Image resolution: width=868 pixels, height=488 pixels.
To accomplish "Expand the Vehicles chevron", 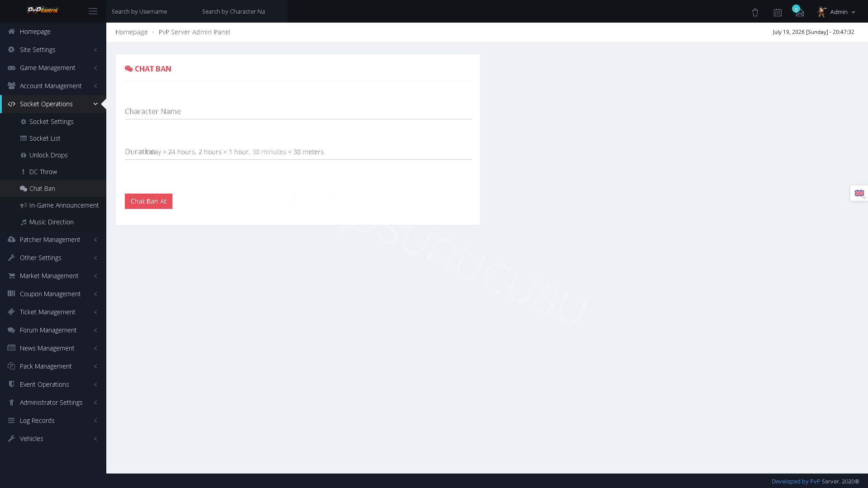I will tap(95, 439).
